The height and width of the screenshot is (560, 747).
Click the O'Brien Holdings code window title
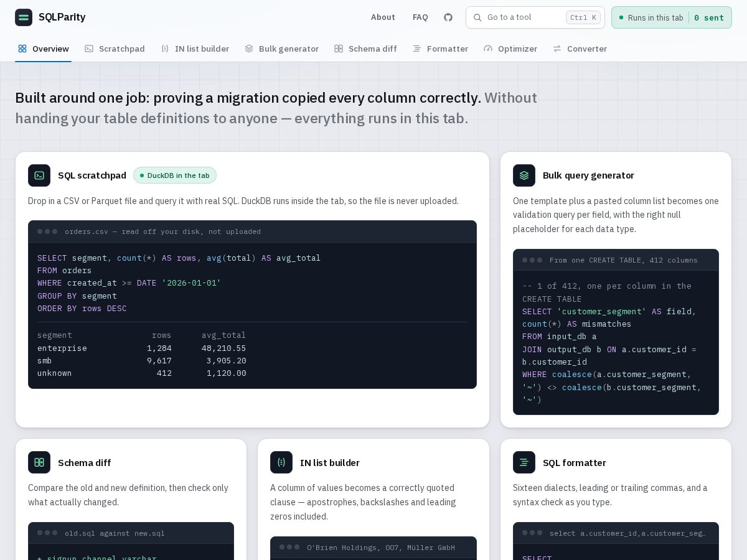coord(381,548)
